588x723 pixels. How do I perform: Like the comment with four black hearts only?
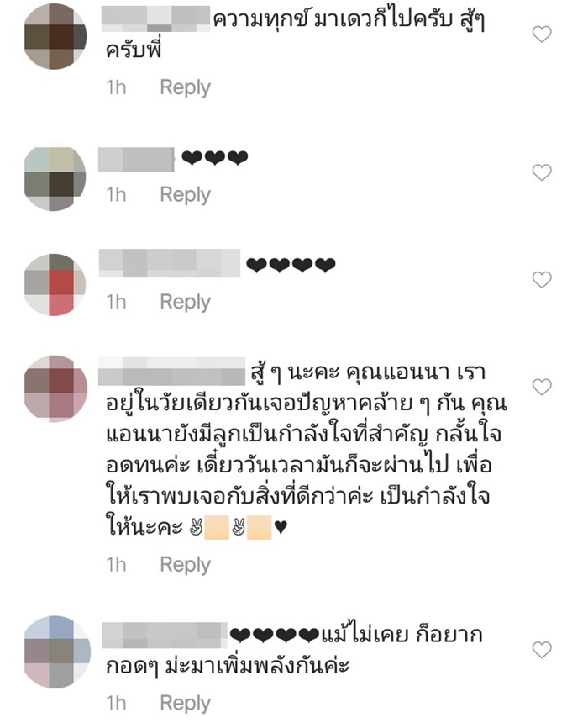tap(542, 279)
